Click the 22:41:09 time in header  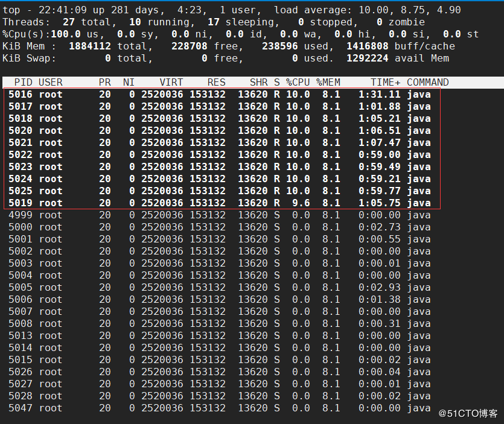(x=63, y=10)
